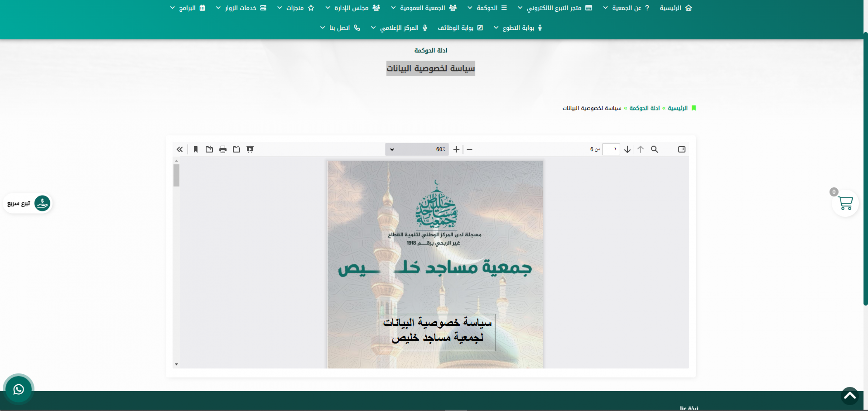
Task: Go to next PDF page arrow
Action: pyautogui.click(x=627, y=149)
